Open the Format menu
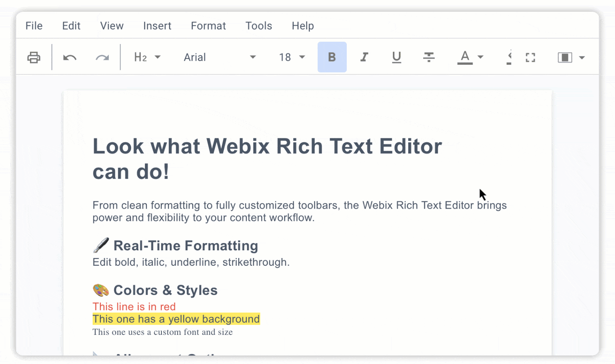615x364 pixels. [208, 25]
